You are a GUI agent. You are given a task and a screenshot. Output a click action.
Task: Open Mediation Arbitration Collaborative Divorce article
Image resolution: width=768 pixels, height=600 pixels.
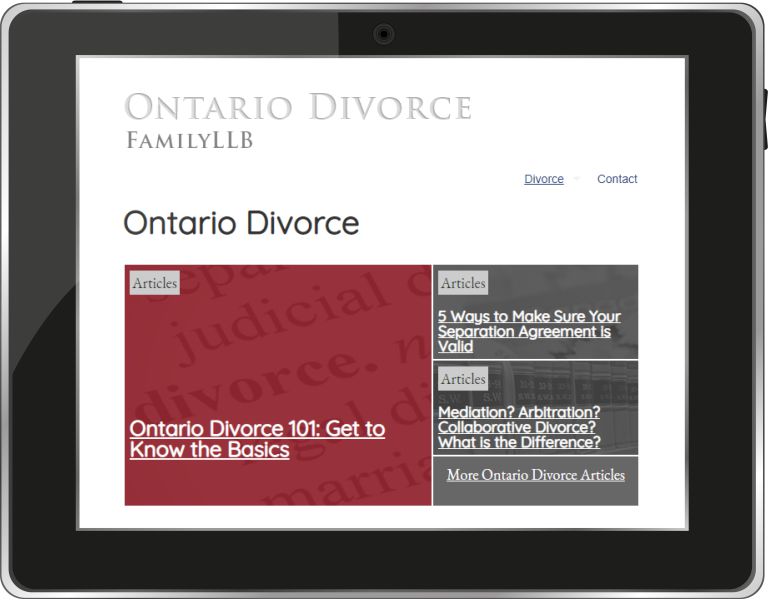[x=519, y=427]
